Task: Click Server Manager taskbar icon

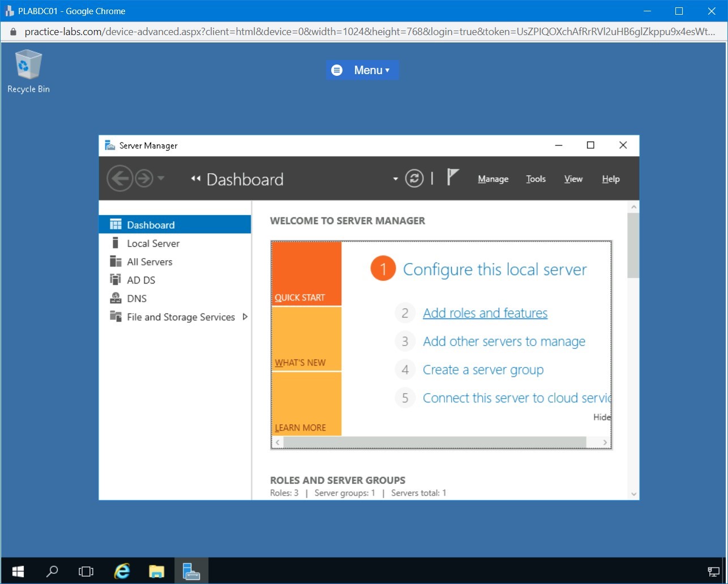Action: [x=191, y=571]
